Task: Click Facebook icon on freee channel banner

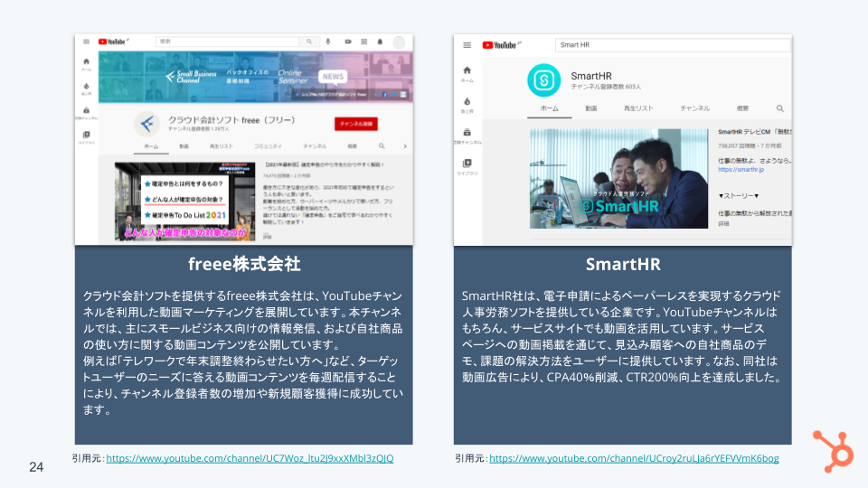Action: tap(385, 95)
